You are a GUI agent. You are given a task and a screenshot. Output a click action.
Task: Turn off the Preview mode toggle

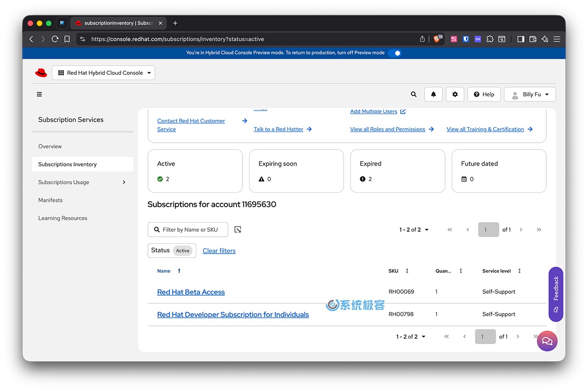[395, 53]
